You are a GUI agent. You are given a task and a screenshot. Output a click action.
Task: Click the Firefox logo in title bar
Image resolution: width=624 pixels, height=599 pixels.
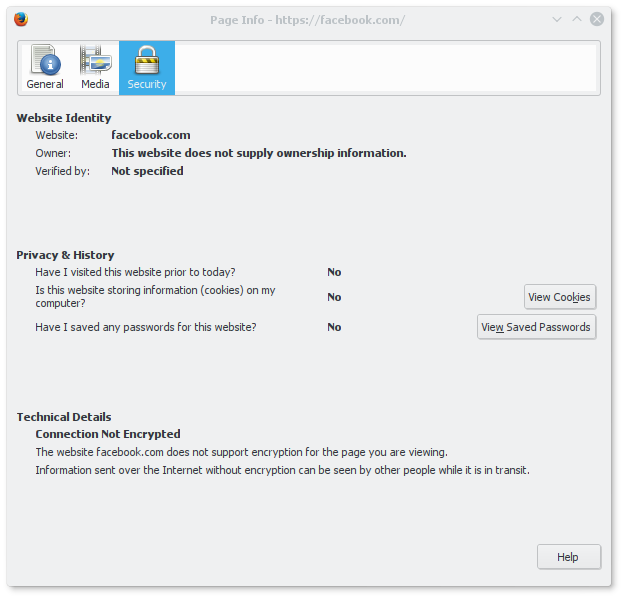21,20
